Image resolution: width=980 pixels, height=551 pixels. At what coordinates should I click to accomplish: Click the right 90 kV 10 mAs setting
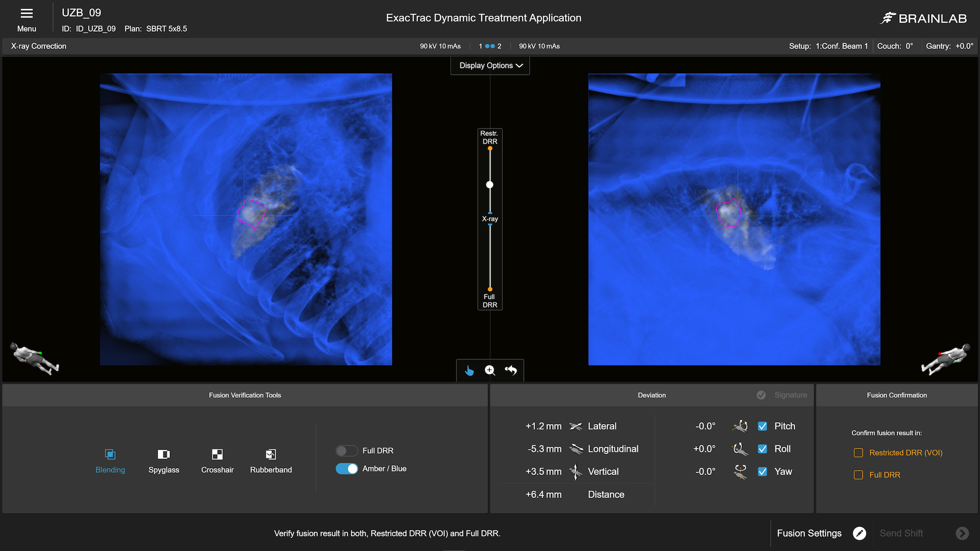539,46
